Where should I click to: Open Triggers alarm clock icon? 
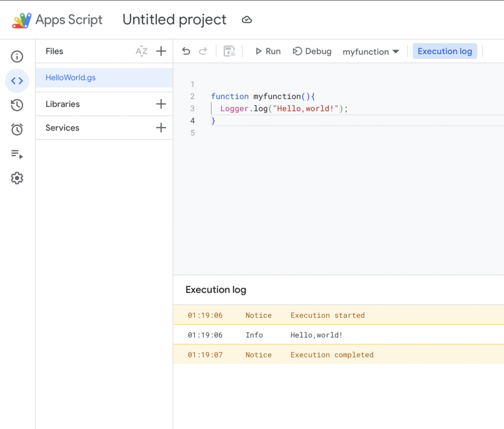pos(17,129)
